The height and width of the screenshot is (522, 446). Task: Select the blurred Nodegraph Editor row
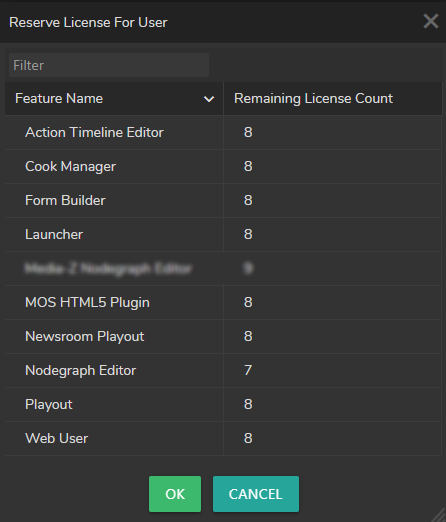click(223, 268)
